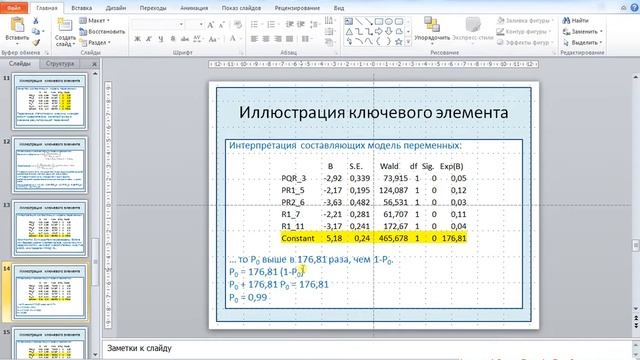Click the Copy icon in the clipboard group
The image size is (640, 360).
click(36, 31)
